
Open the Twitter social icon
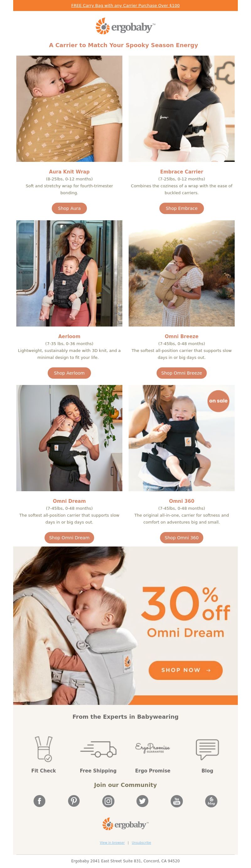[x=143, y=801]
